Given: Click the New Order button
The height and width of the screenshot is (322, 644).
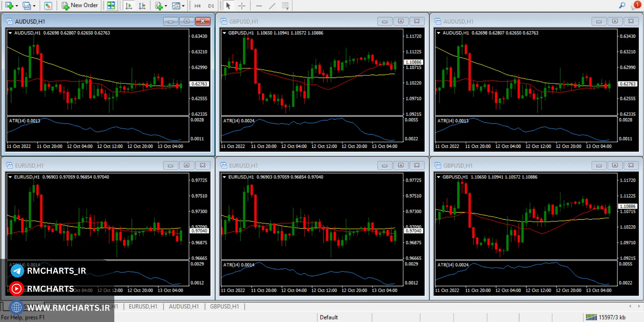Looking at the screenshot, I should [x=80, y=5].
